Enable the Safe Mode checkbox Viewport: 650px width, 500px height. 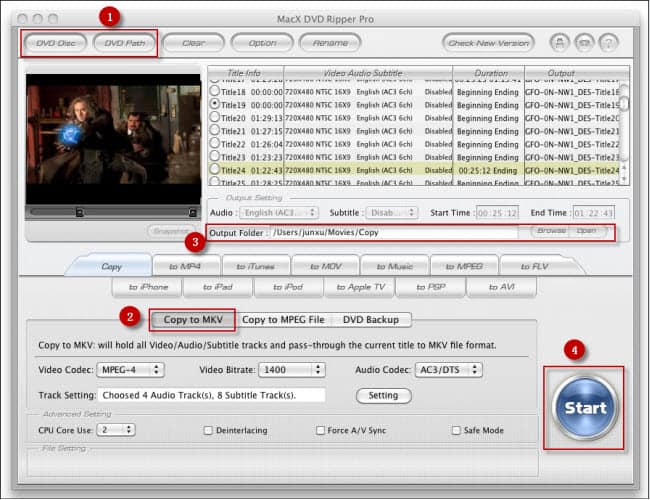456,430
